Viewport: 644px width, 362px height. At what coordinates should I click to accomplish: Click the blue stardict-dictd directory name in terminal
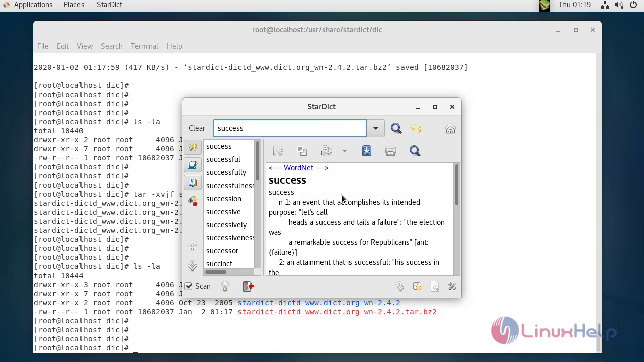(319, 303)
